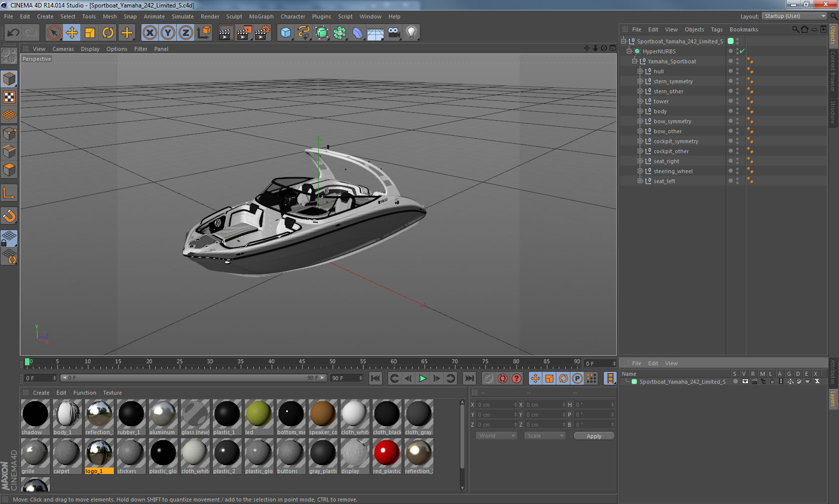Activate the Rotate tool
Viewport: 839px width, 504px height.
click(108, 33)
